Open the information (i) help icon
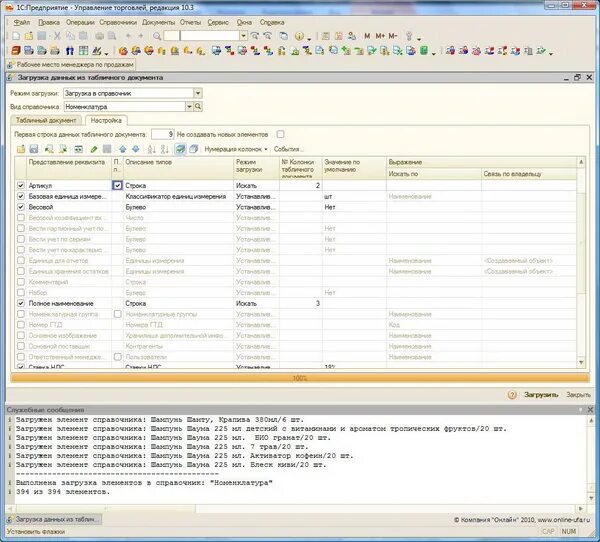This screenshot has width=600, height=542. (x=299, y=36)
